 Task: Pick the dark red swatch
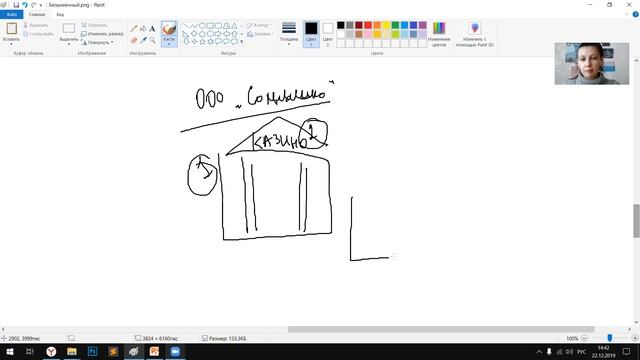(x=359, y=25)
